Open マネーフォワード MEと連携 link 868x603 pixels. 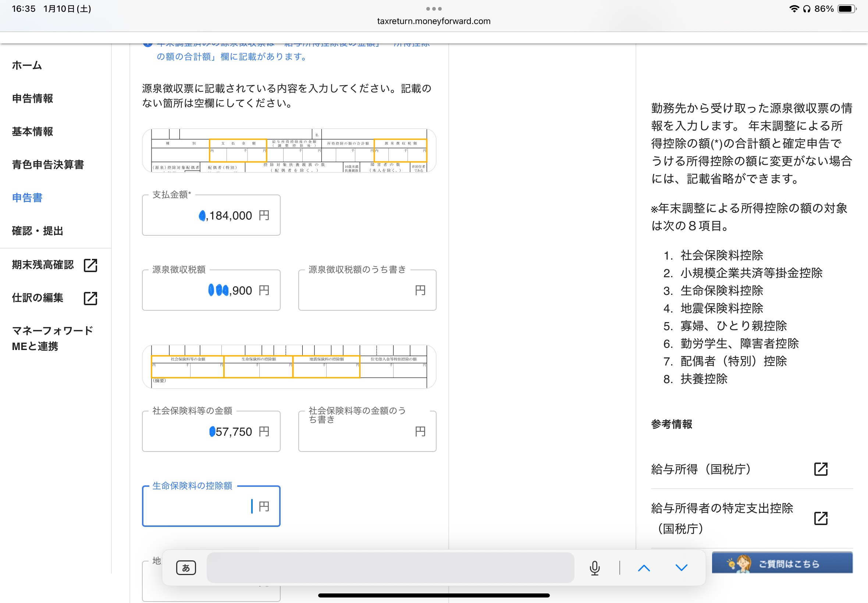52,338
